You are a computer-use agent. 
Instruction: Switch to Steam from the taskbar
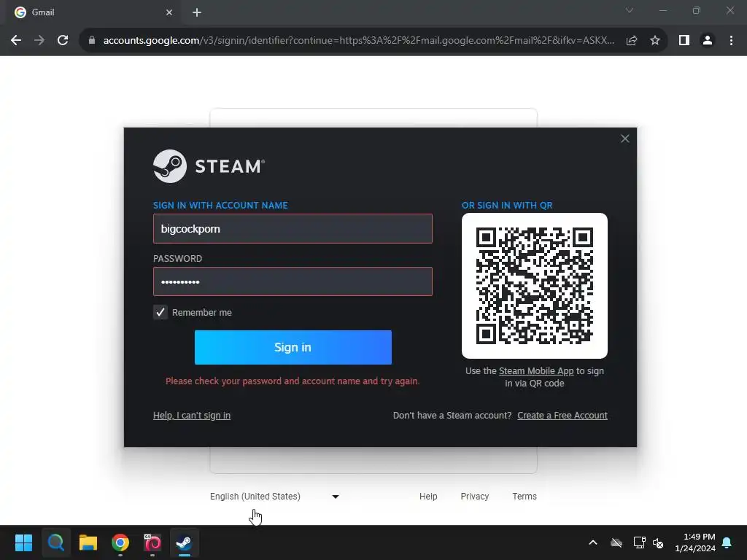pyautogui.click(x=185, y=542)
